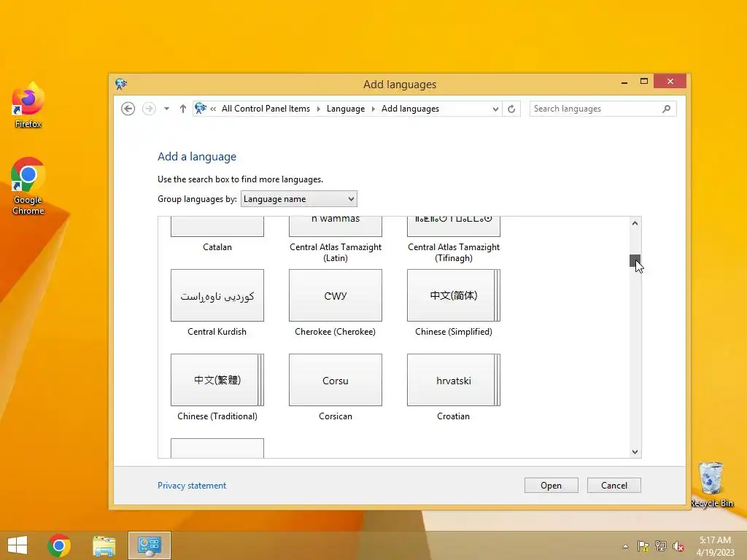Click the taskbar clock and date
The height and width of the screenshot is (560, 747).
715,546
